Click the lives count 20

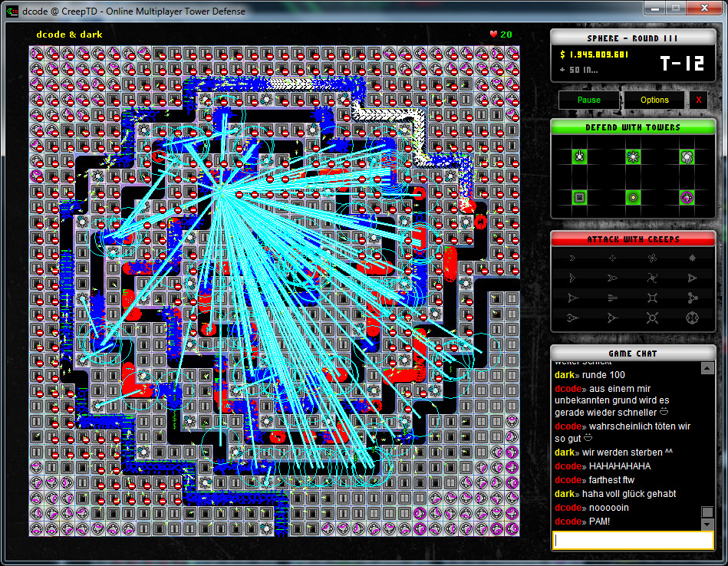[x=506, y=35]
